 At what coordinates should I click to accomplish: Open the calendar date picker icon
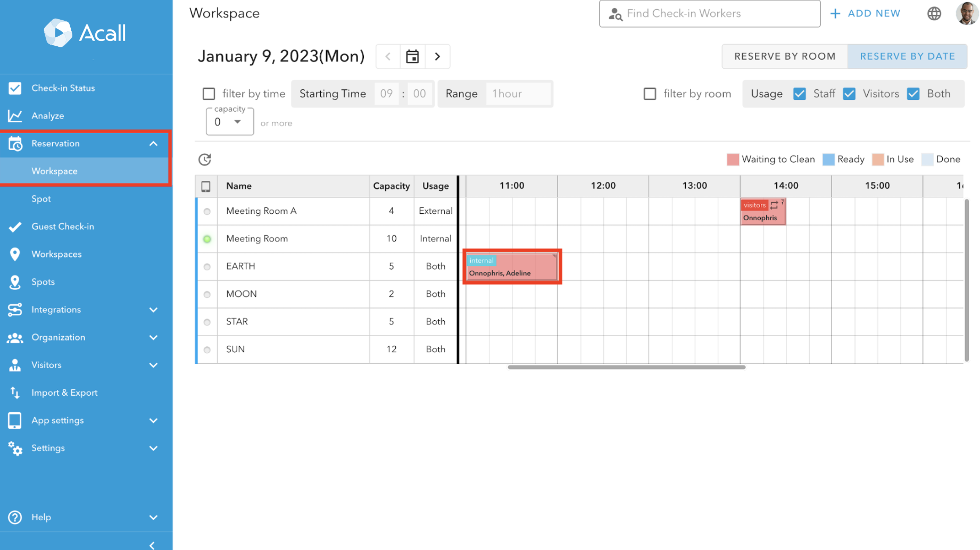[412, 56]
